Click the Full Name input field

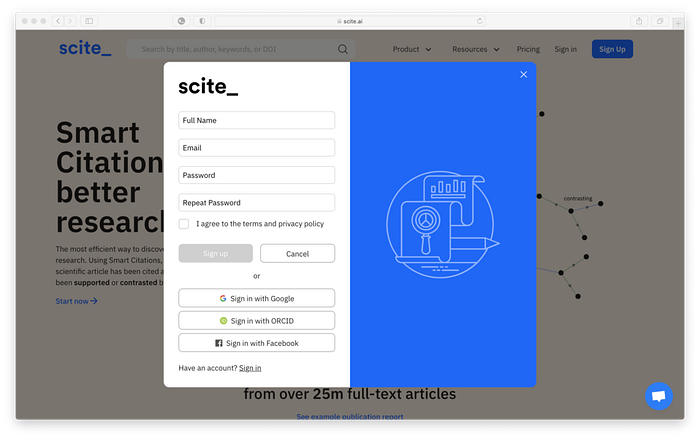click(256, 120)
